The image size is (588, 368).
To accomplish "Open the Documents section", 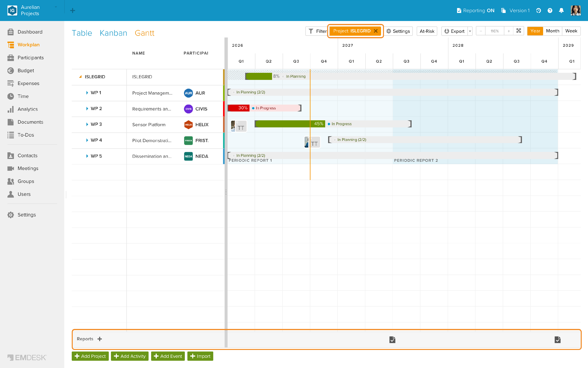I will click(25, 122).
